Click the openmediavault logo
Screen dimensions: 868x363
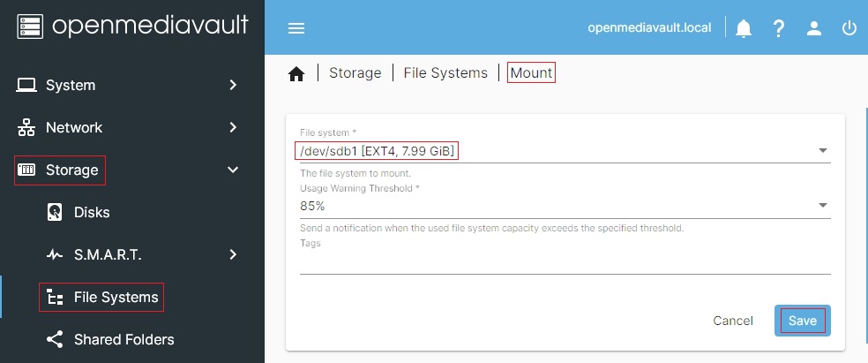(x=132, y=26)
